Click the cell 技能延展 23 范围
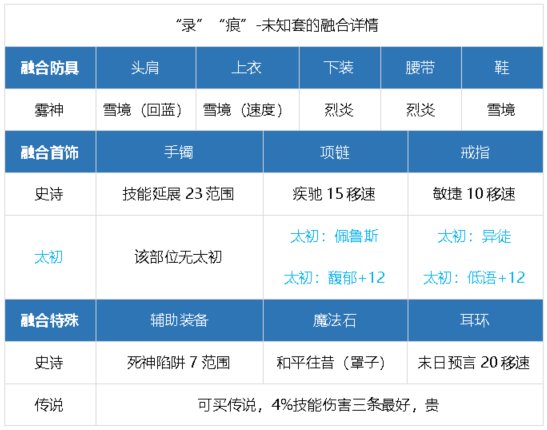547x430 pixels. point(178,194)
